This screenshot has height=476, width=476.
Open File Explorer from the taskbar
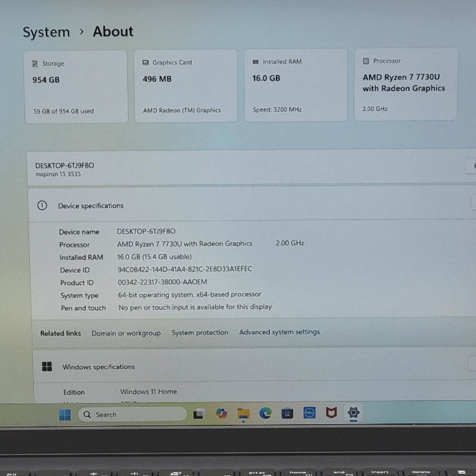click(243, 413)
